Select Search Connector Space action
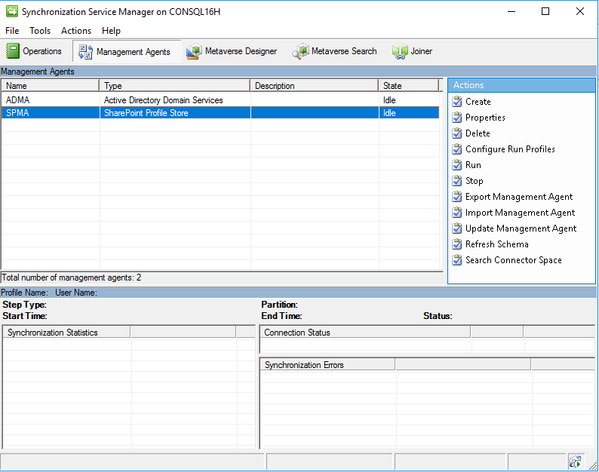 click(513, 260)
